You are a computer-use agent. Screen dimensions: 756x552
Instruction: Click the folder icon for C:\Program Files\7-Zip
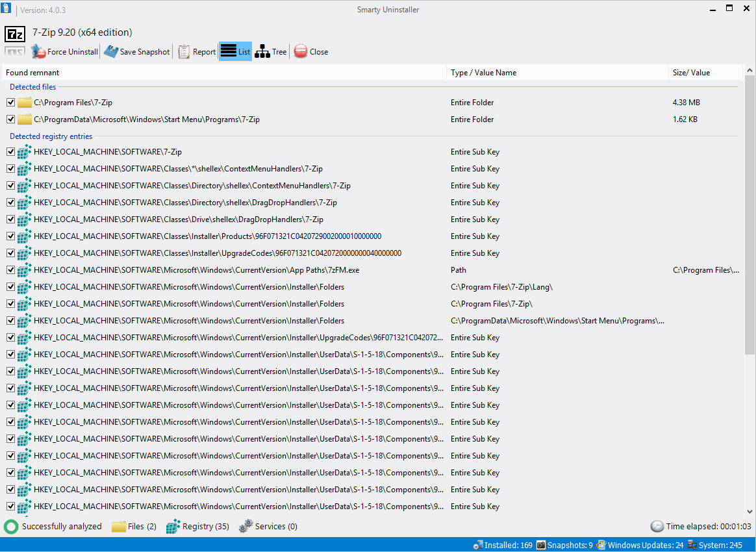[25, 102]
